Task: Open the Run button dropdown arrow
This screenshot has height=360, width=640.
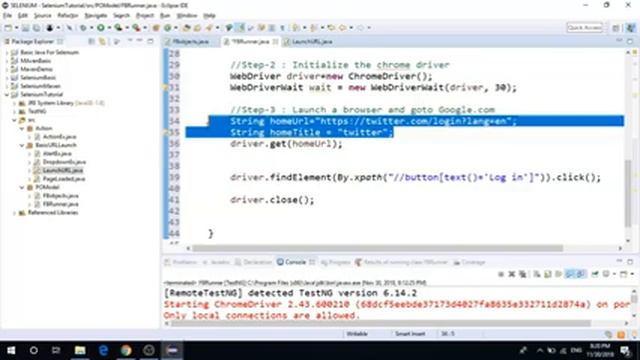Action: [x=109, y=28]
